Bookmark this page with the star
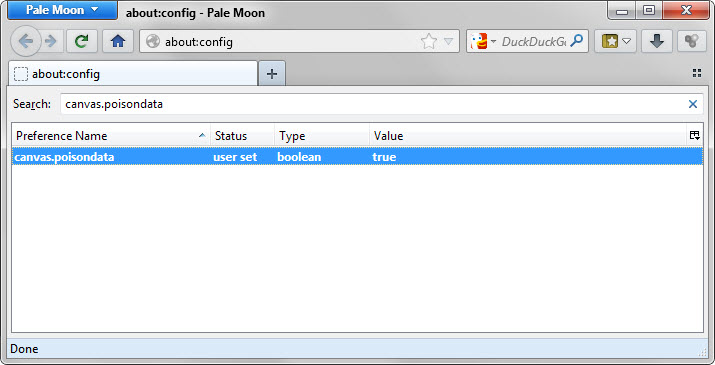The width and height of the screenshot is (715, 365). (x=429, y=42)
